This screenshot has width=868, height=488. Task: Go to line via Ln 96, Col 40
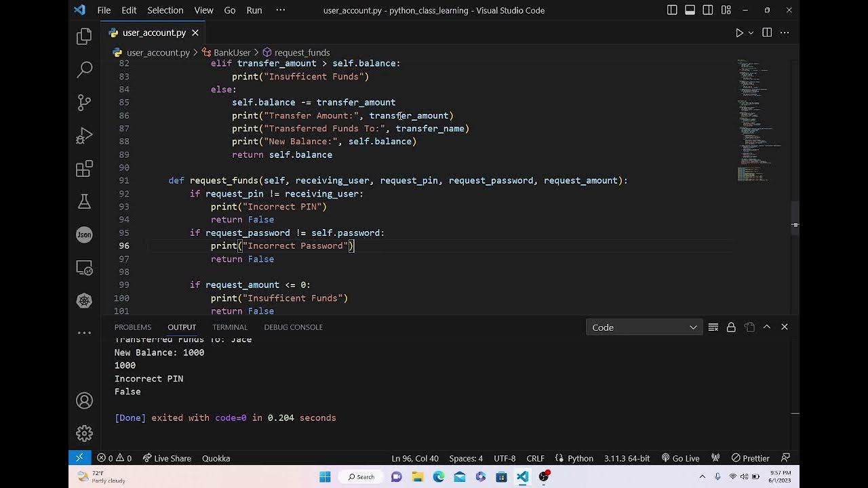415,458
